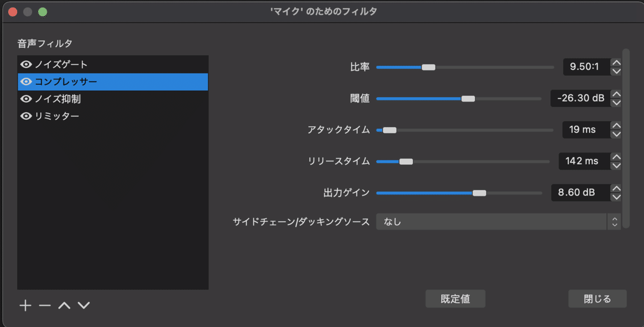
Task: Select リミッター filter in list
Action: [x=57, y=116]
